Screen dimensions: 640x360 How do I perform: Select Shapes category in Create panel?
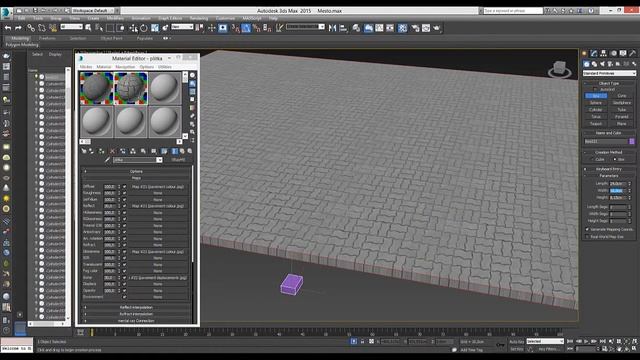click(x=594, y=64)
